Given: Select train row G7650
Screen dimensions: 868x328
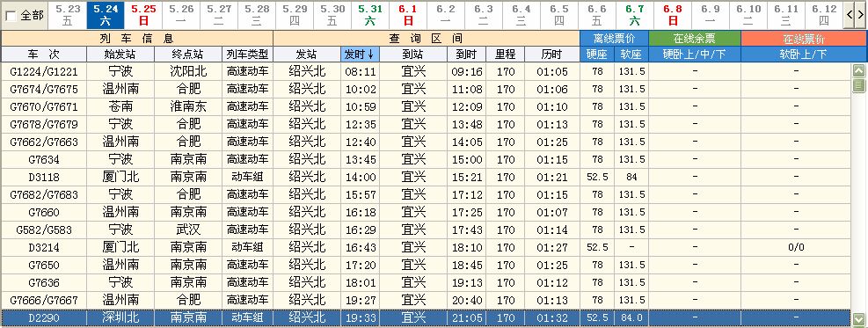Looking at the screenshot, I should (x=426, y=265).
